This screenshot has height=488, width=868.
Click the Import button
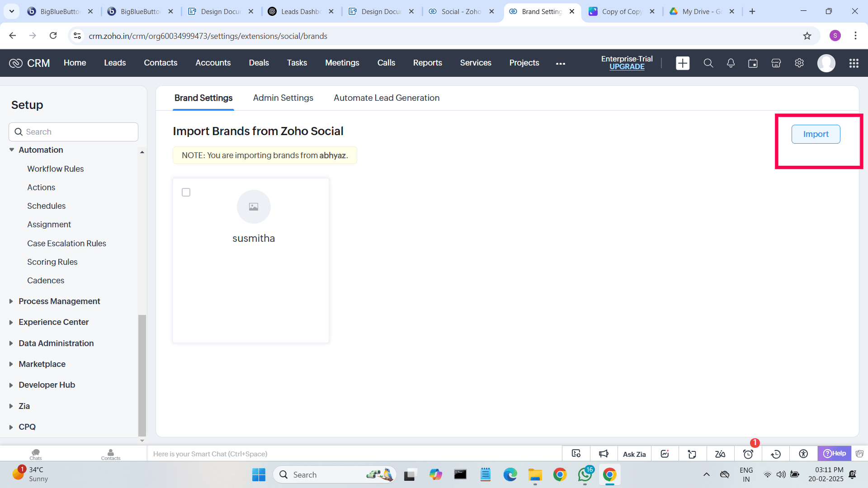[x=816, y=134]
